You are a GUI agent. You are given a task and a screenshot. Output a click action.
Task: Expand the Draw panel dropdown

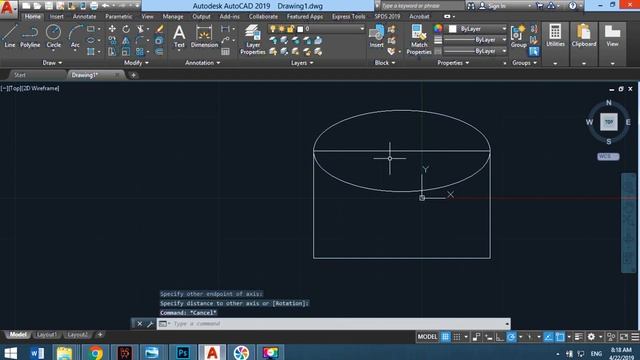coord(52,63)
